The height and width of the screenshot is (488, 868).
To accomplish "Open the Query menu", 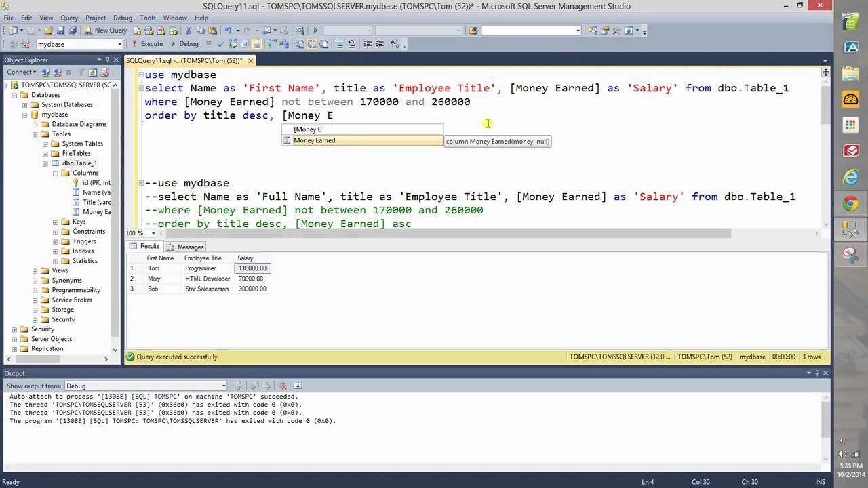I will [69, 18].
